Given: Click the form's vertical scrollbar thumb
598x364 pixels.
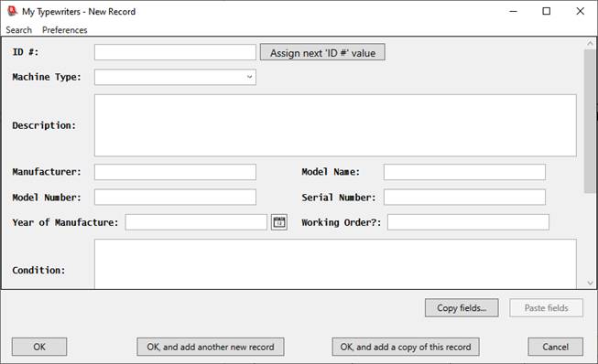Looking at the screenshot, I should tap(590, 121).
